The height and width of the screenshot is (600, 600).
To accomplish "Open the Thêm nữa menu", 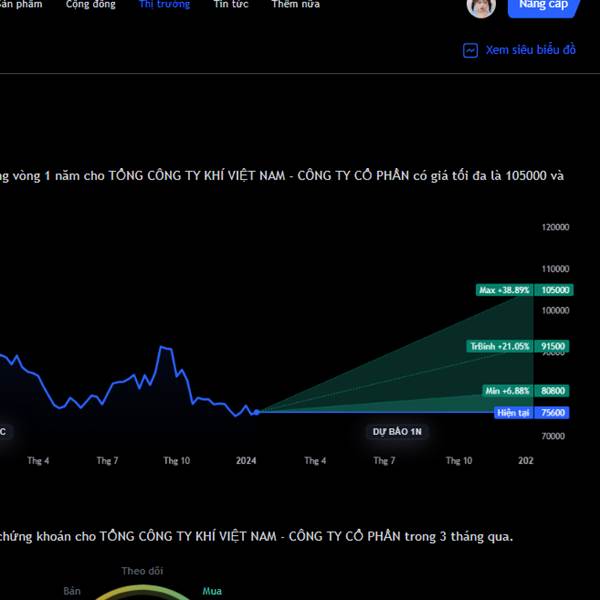I will coord(295,4).
